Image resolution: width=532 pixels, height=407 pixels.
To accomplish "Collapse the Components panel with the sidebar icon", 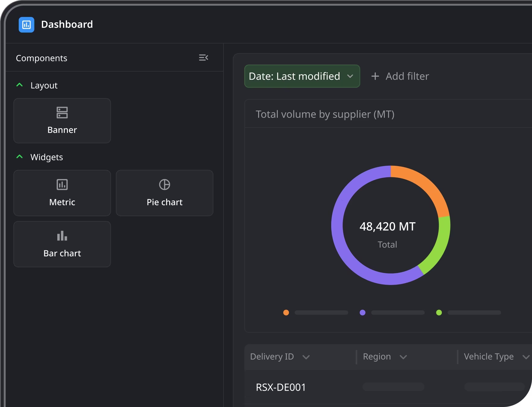I will point(204,58).
